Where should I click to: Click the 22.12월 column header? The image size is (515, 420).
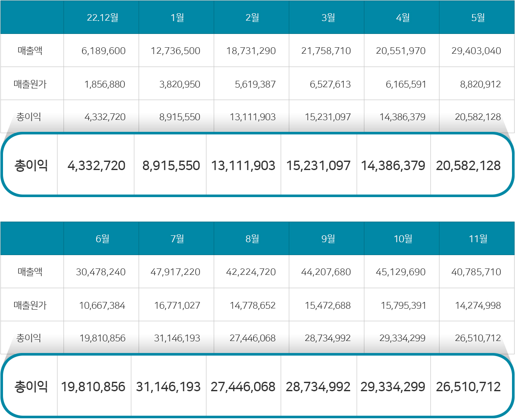[102, 18]
